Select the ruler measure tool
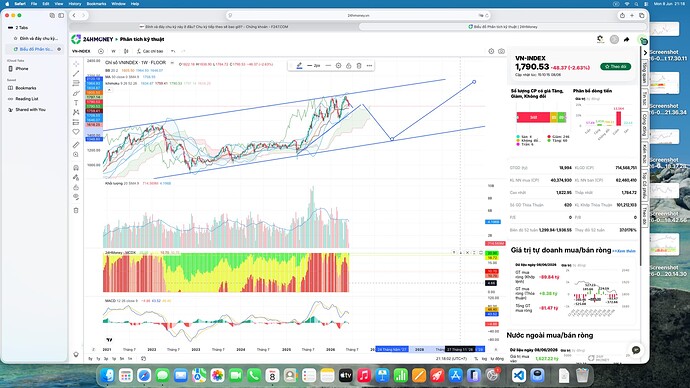 (x=76, y=145)
